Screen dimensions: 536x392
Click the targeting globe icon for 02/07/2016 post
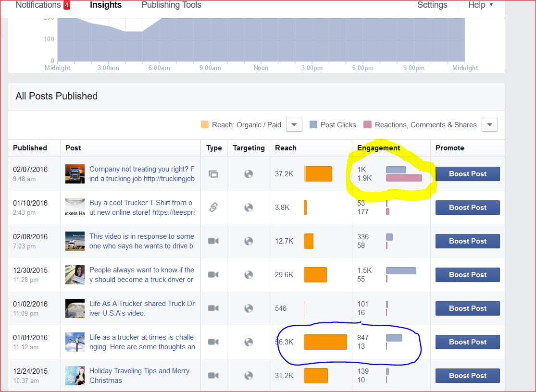[x=249, y=174]
